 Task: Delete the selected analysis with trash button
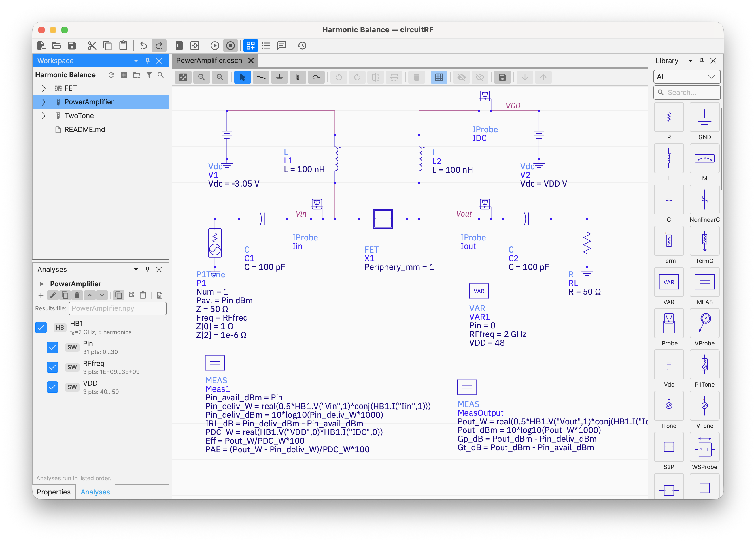[x=77, y=295]
